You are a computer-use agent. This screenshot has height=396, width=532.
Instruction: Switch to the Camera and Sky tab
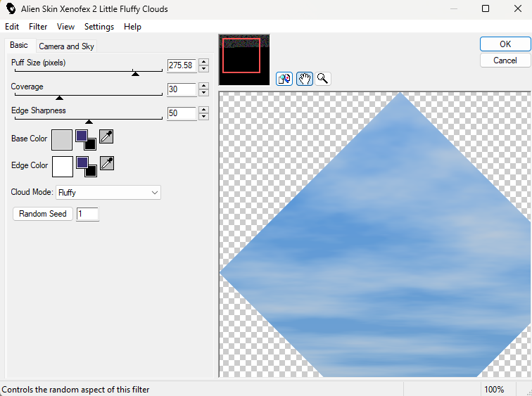[66, 46]
